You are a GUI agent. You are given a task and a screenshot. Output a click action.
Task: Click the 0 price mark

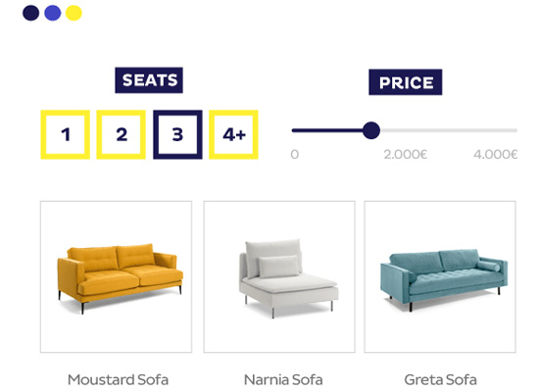[295, 155]
